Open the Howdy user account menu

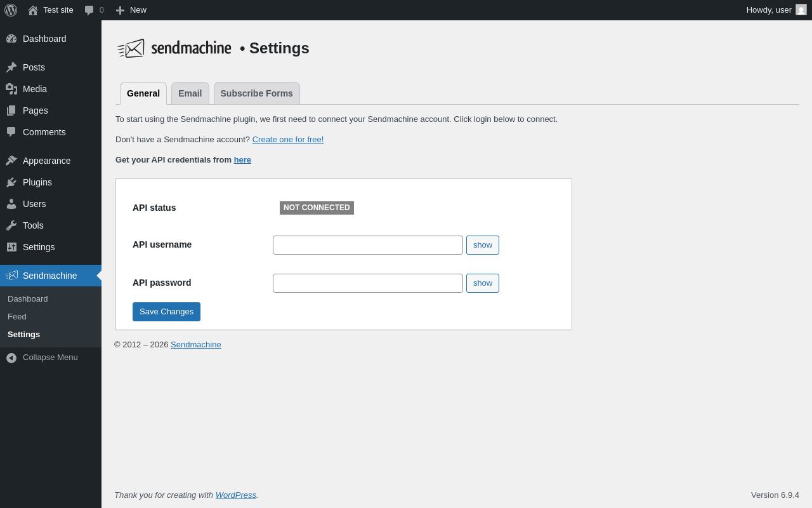pyautogui.click(x=775, y=10)
